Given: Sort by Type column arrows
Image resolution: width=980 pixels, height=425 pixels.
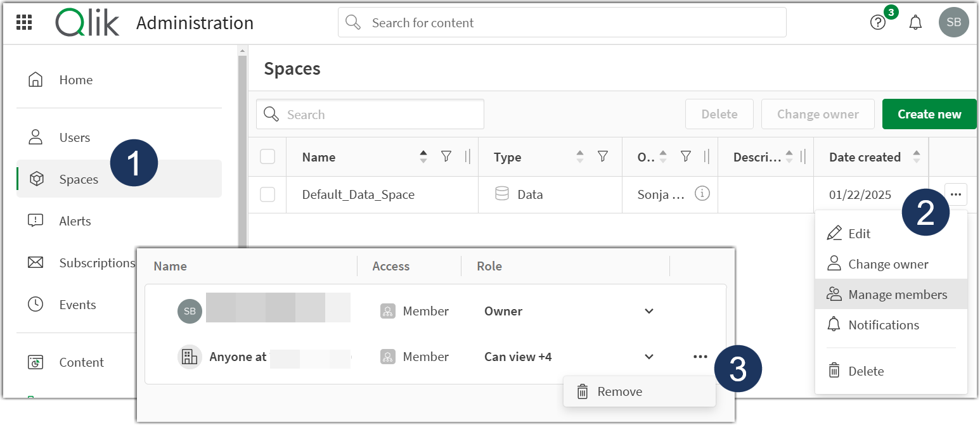Looking at the screenshot, I should 579,156.
